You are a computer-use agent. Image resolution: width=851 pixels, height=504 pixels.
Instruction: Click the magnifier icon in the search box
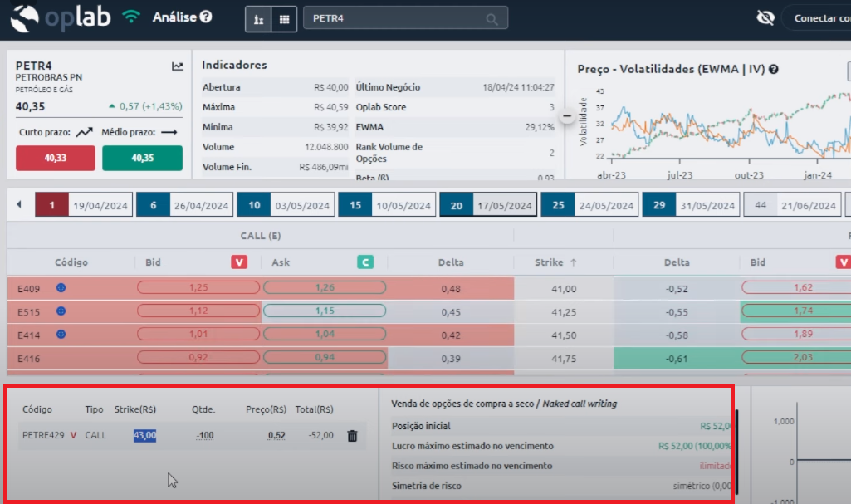click(x=492, y=19)
